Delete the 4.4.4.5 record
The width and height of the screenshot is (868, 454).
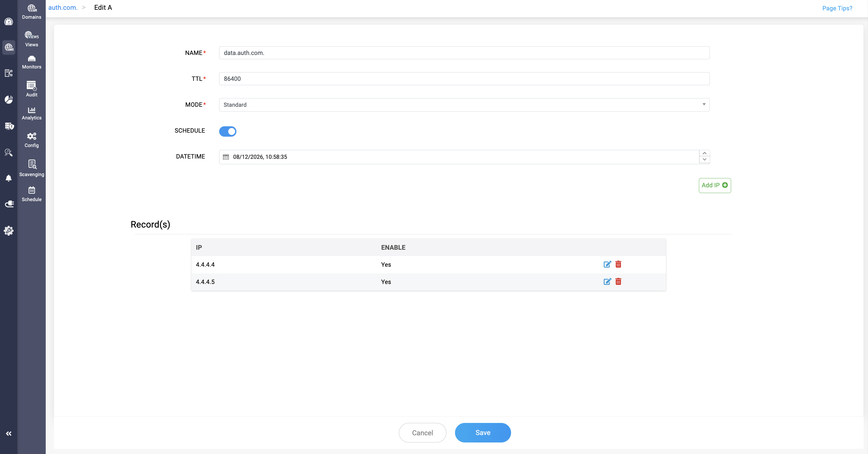[x=618, y=281]
